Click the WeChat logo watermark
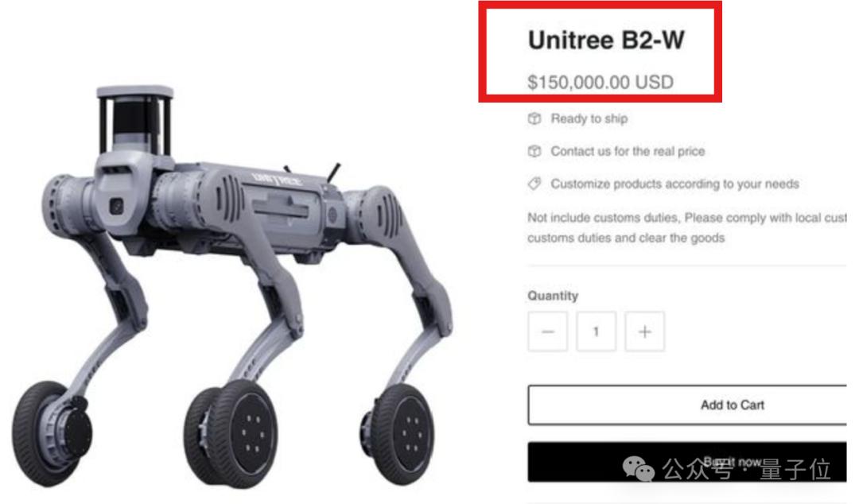Image resolution: width=859 pixels, height=504 pixels. pos(638,469)
